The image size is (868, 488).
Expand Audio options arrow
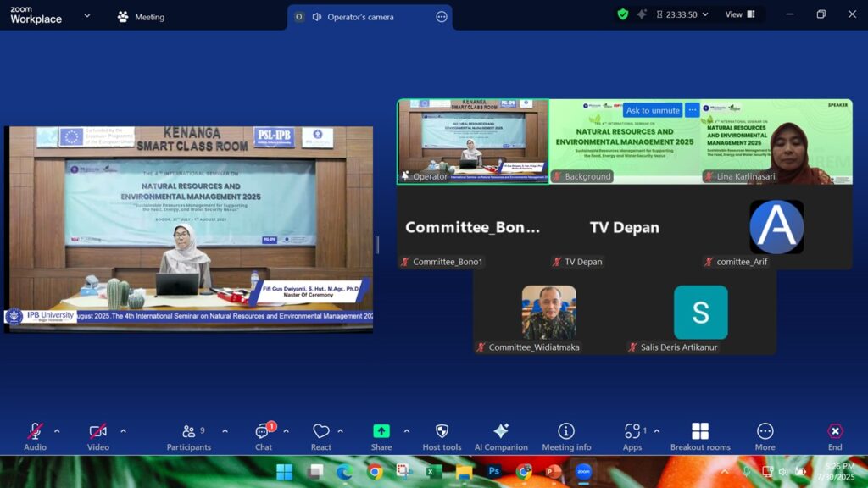pos(57,431)
